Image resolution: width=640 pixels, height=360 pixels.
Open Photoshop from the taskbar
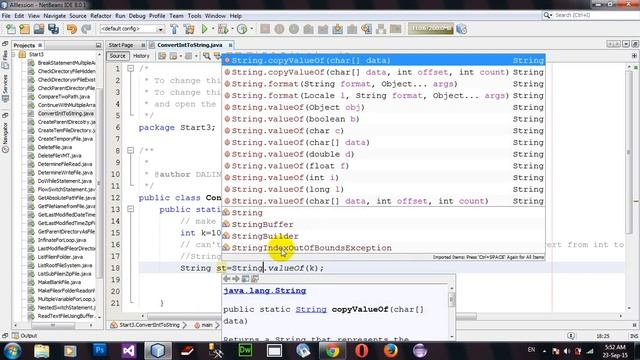tap(100, 351)
